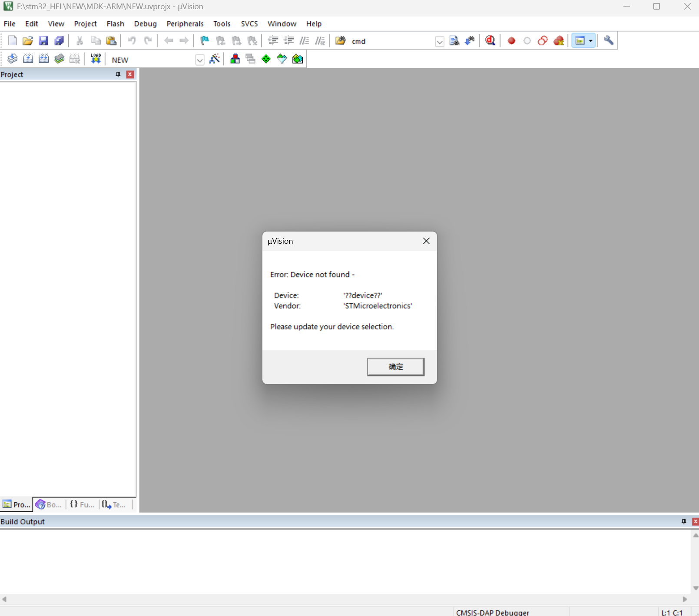This screenshot has width=699, height=616.
Task: Open the File menu
Action: [10, 23]
